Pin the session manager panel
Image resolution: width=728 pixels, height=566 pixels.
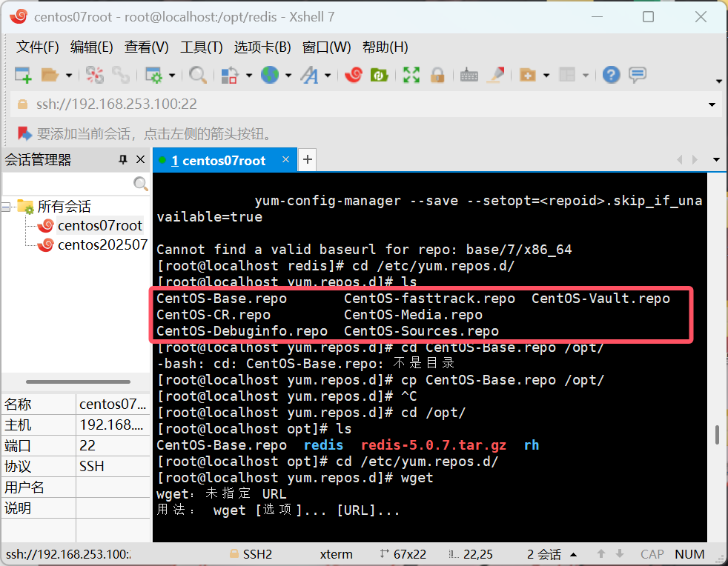(122, 159)
